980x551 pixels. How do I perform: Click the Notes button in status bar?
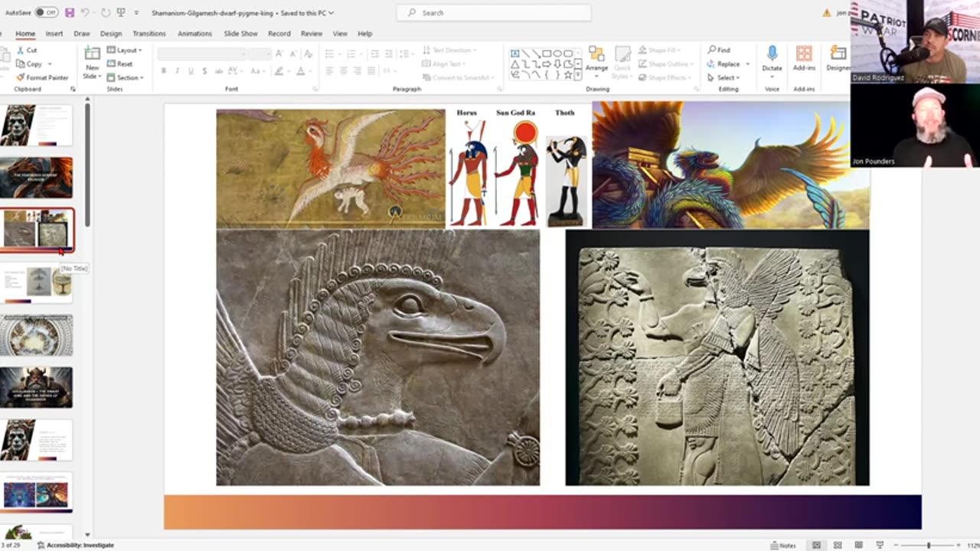(782, 545)
